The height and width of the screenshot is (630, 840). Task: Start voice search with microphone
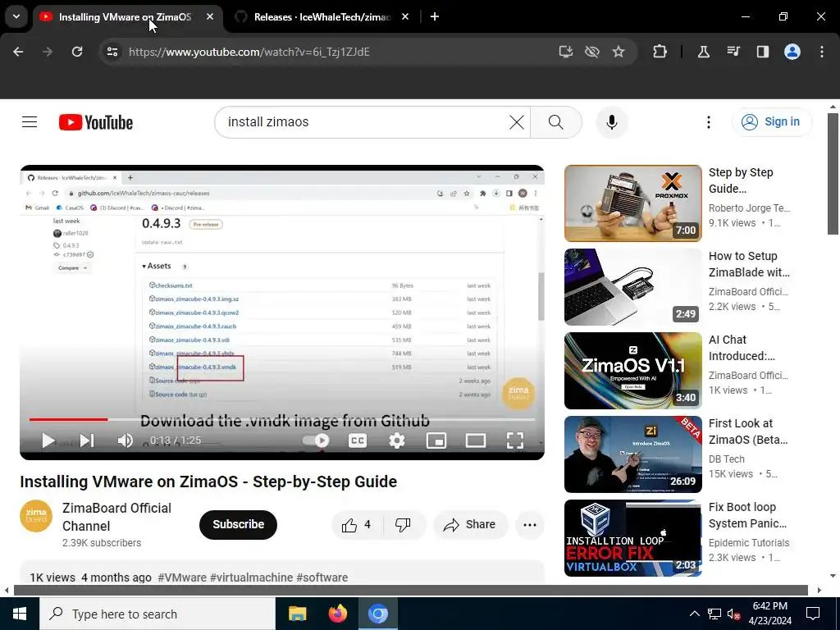[x=611, y=122]
